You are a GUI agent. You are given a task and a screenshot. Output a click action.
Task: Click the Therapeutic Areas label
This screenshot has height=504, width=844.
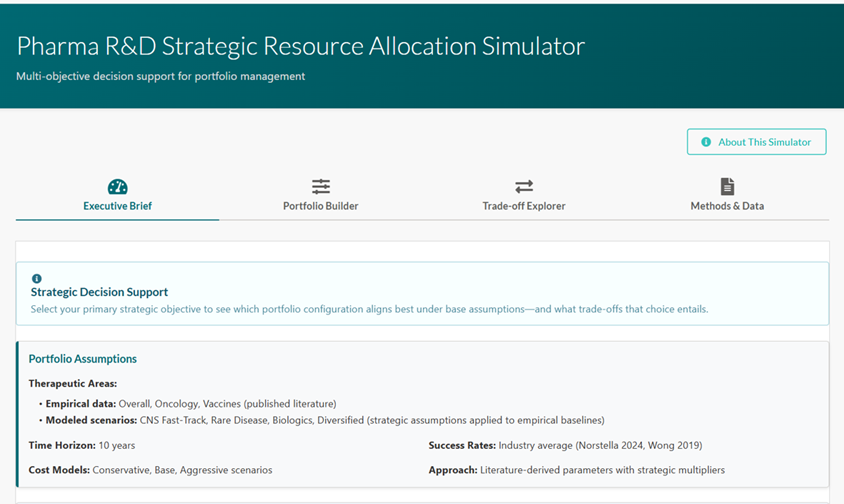[72, 383]
